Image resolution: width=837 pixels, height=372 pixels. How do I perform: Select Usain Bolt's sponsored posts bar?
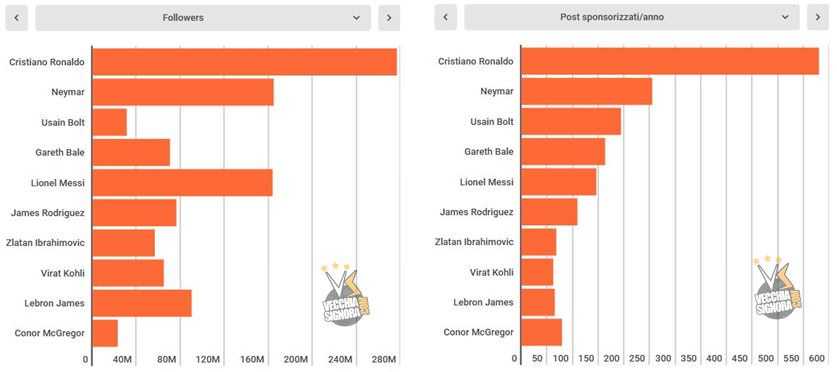(571, 122)
